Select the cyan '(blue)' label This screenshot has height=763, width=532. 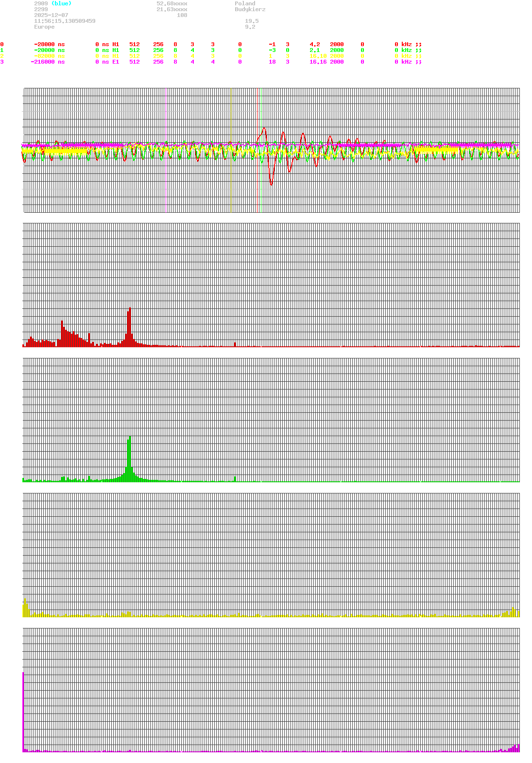coord(61,3)
